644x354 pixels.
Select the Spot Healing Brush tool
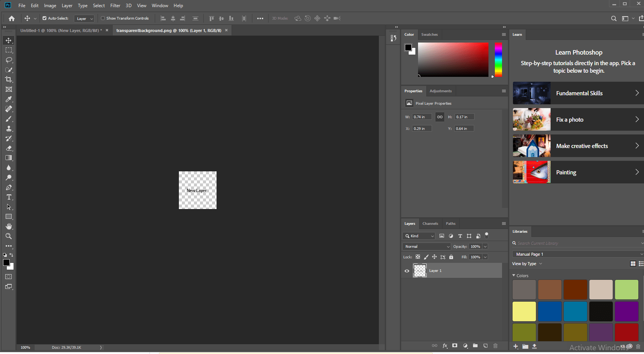coord(9,109)
